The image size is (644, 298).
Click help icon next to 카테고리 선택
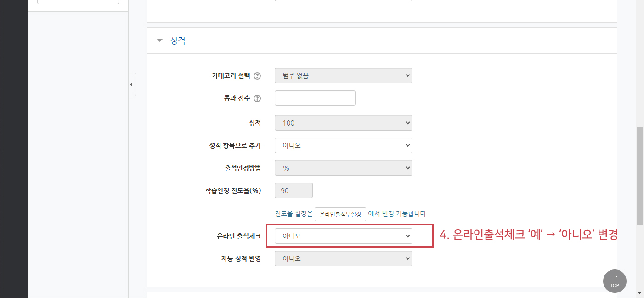pyautogui.click(x=257, y=76)
